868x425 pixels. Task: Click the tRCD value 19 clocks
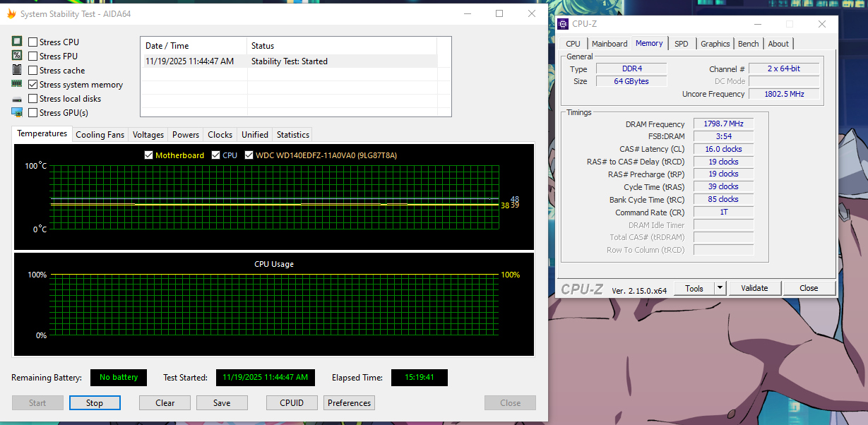pyautogui.click(x=723, y=162)
